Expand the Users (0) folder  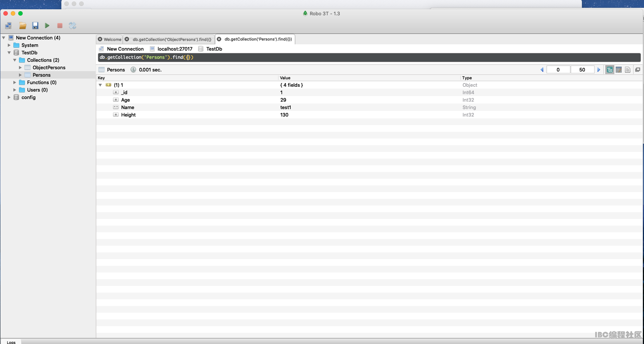click(x=15, y=90)
